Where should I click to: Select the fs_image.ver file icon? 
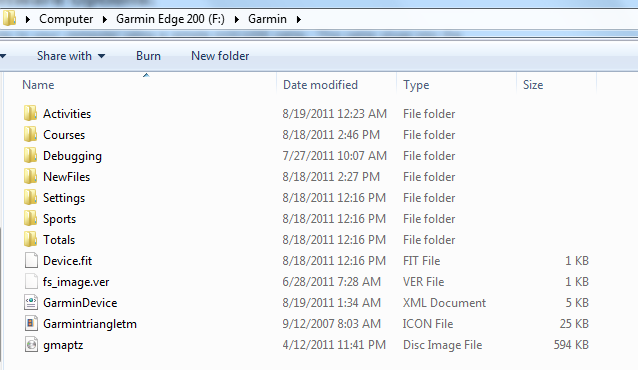[31, 282]
